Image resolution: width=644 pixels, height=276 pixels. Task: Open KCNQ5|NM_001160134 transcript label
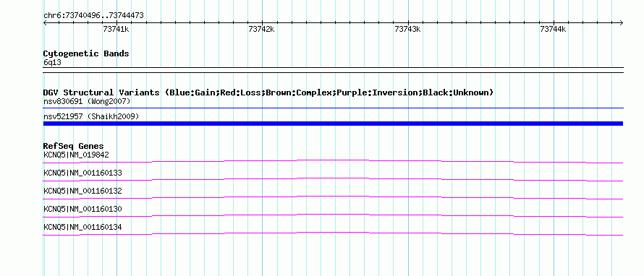tap(82, 227)
